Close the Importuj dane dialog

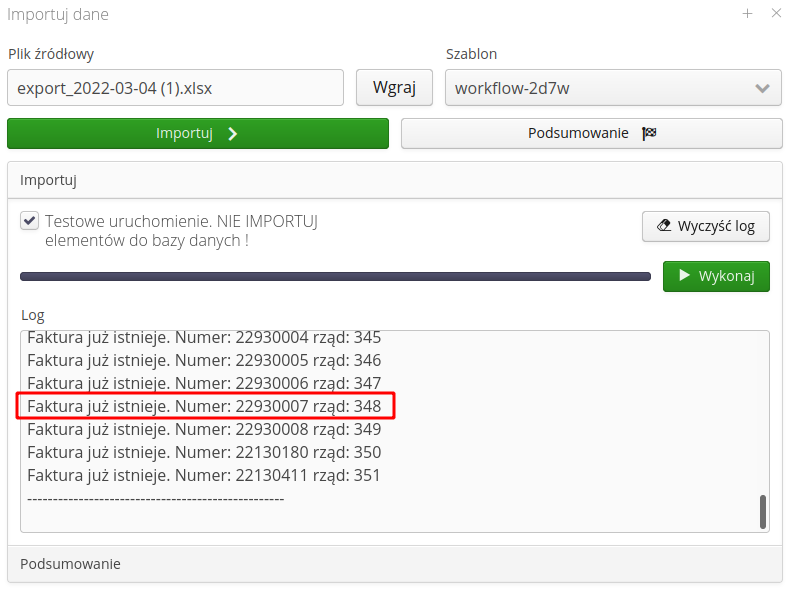click(x=776, y=14)
